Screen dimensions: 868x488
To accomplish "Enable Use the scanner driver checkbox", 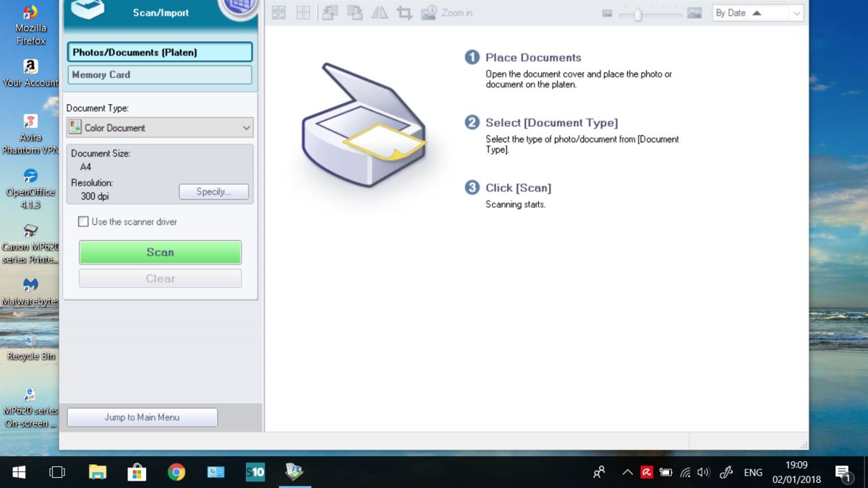I will tap(84, 222).
